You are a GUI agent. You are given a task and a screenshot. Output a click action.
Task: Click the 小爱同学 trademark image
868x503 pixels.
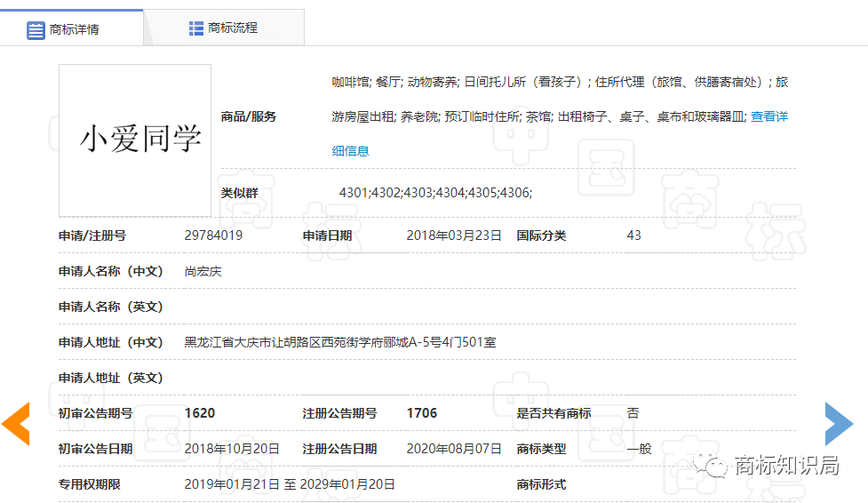(135, 140)
